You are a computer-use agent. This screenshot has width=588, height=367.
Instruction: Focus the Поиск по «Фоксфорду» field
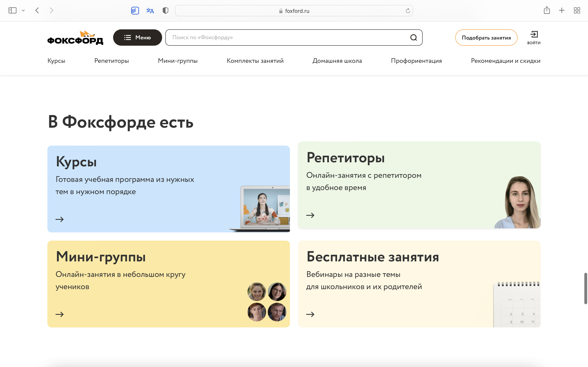[287, 37]
